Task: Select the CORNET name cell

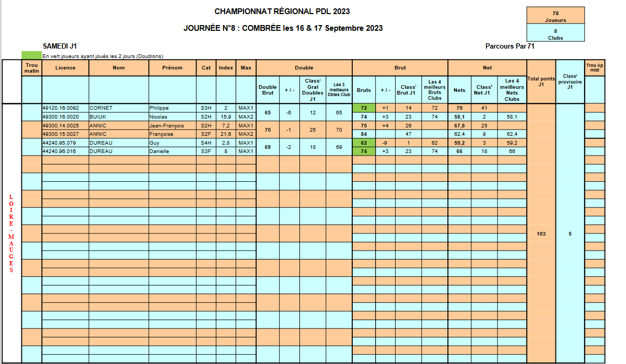Action: [x=119, y=108]
